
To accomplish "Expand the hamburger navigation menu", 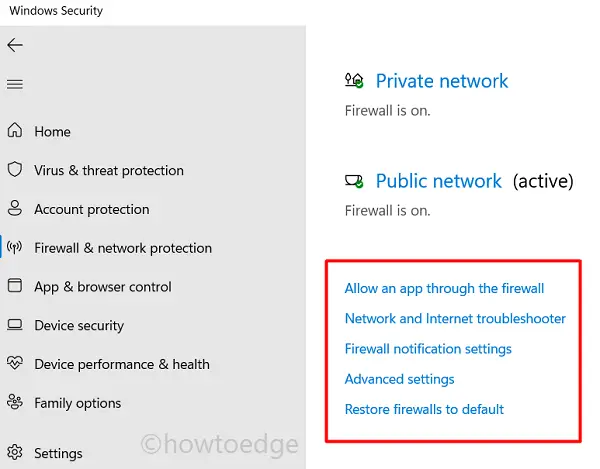I will pos(15,85).
